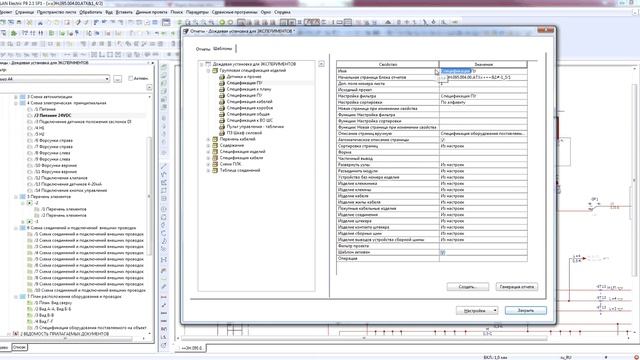
Task: Select /12 Подключение клапанов page
Action: [x=61, y=178]
